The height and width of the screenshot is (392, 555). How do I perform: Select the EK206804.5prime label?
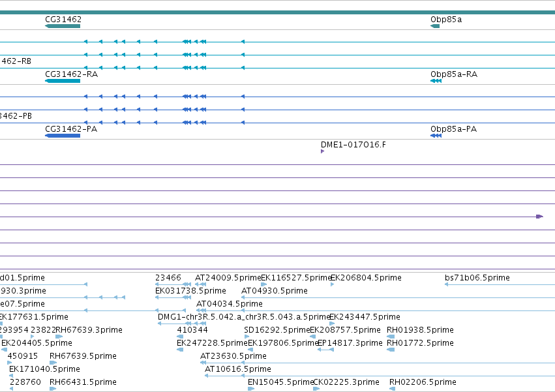(366, 278)
